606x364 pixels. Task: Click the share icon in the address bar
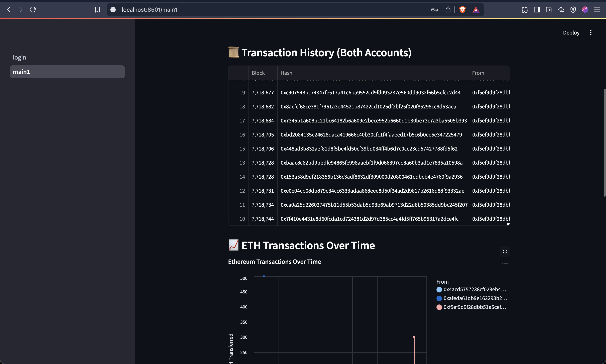pyautogui.click(x=448, y=10)
